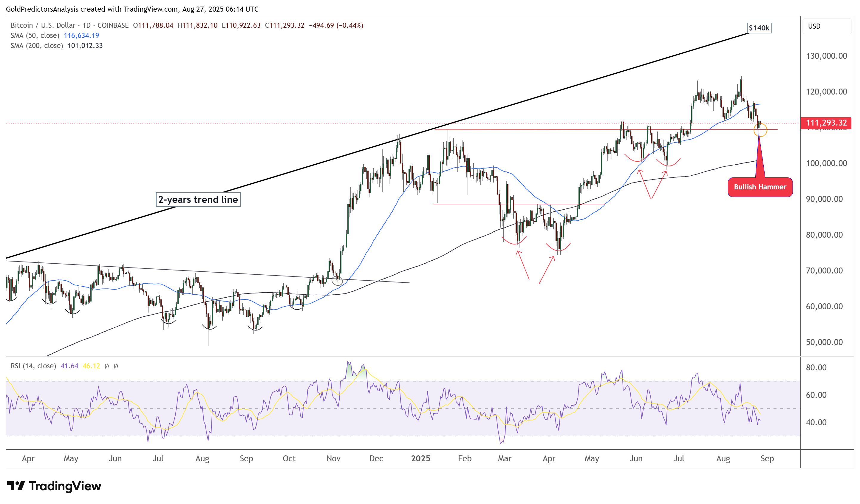Click the second ø symbol in RSI legend
Image resolution: width=860 pixels, height=504 pixels.
click(x=116, y=366)
